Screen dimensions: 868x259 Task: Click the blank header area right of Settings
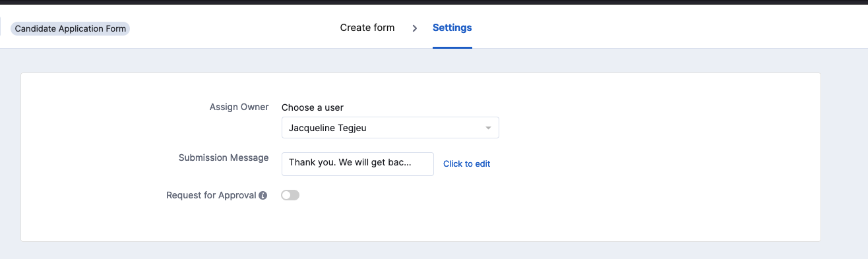click(x=660, y=28)
